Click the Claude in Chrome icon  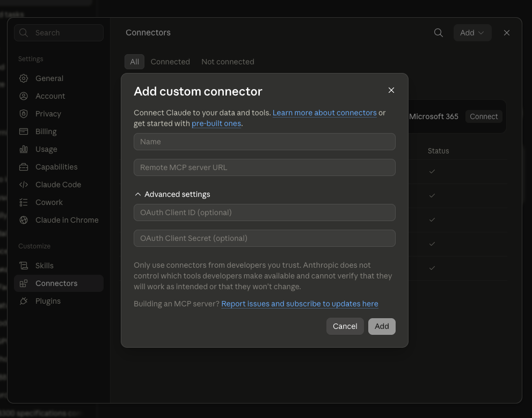(x=24, y=220)
